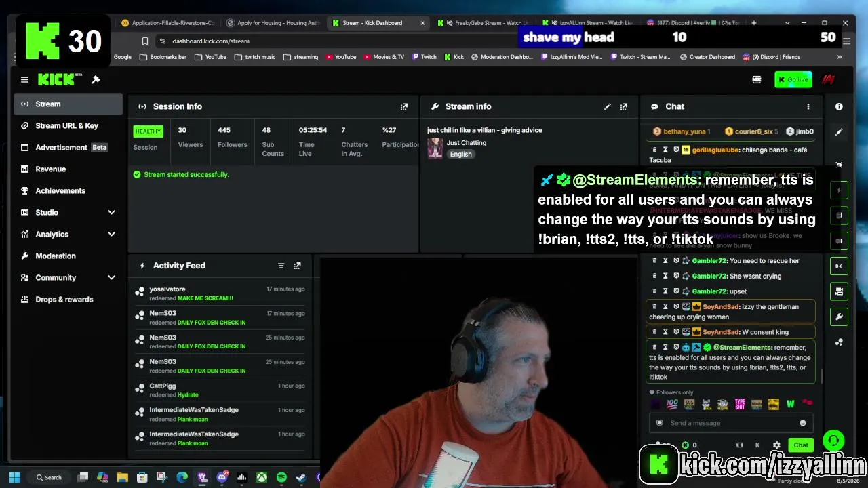Open the Stream page in the sidebar
This screenshot has width=868, height=488.
68,104
